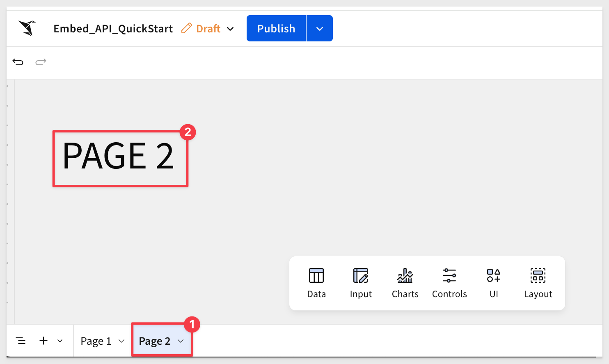Expand the Publish options dropdown arrow
The image size is (609, 364).
[x=320, y=29]
